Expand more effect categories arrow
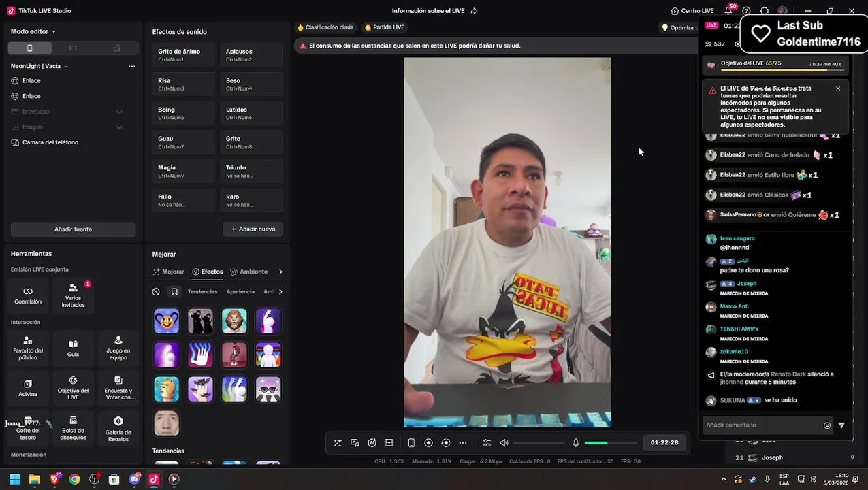The width and height of the screenshot is (868, 490). (x=280, y=292)
